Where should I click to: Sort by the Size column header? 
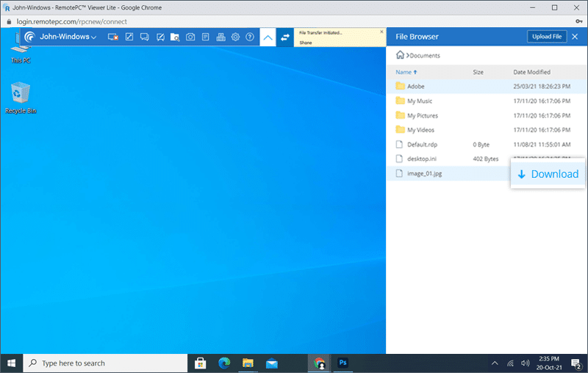(478, 72)
